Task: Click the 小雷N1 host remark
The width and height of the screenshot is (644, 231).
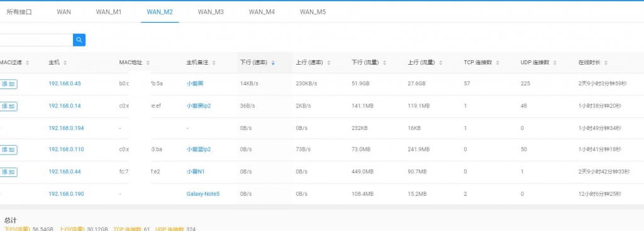Action: pos(196,171)
